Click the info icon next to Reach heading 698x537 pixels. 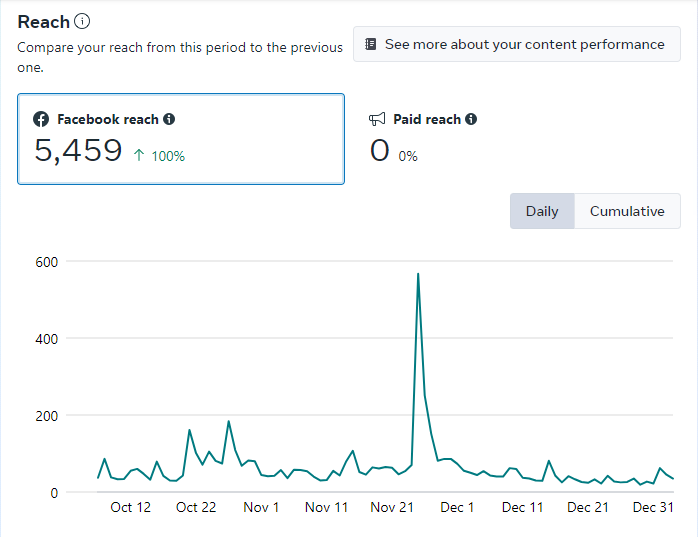click(82, 21)
